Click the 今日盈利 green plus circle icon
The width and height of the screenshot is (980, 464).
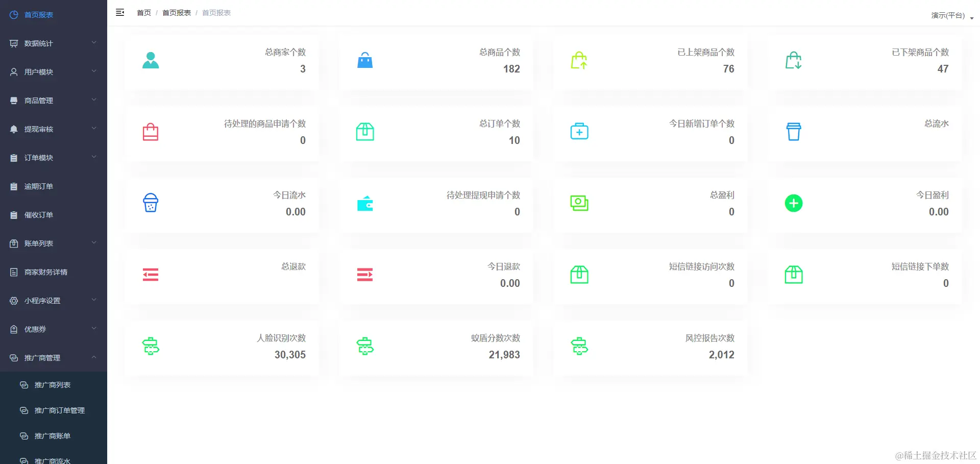coord(794,203)
